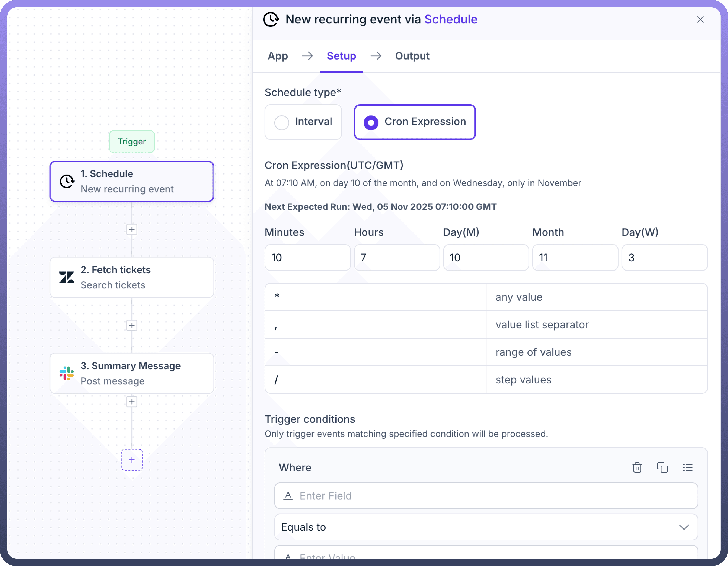The image size is (728, 566).
Task: Click the list icon in Where header
Action: click(x=687, y=467)
